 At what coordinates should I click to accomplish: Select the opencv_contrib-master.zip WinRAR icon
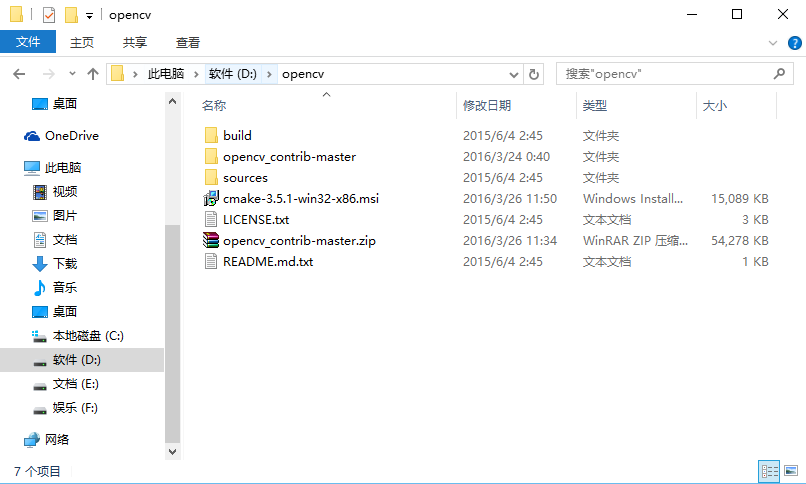211,240
